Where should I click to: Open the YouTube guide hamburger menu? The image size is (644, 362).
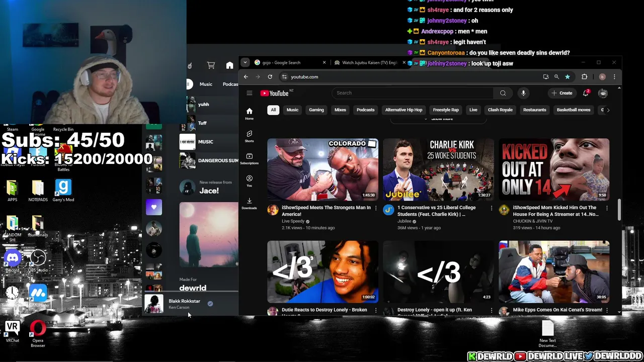tap(249, 93)
